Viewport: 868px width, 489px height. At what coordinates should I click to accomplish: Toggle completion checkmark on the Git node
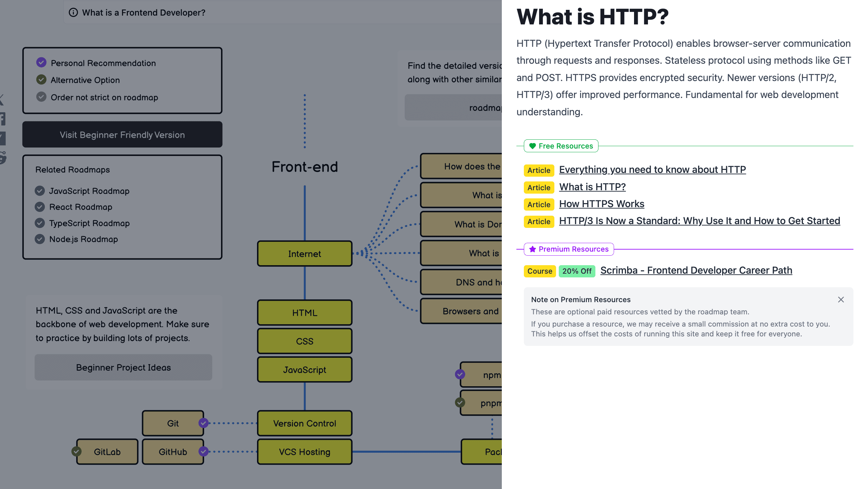tap(203, 423)
